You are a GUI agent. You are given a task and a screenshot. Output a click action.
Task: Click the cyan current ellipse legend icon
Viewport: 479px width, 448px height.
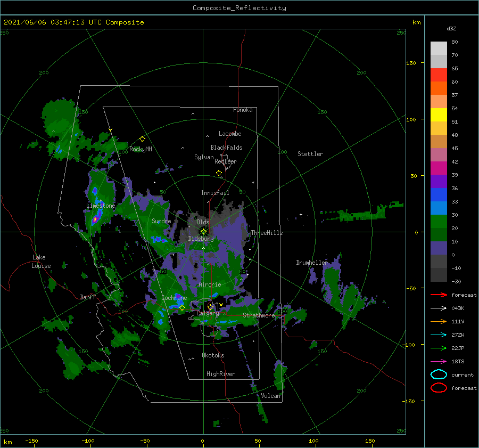[x=439, y=374]
